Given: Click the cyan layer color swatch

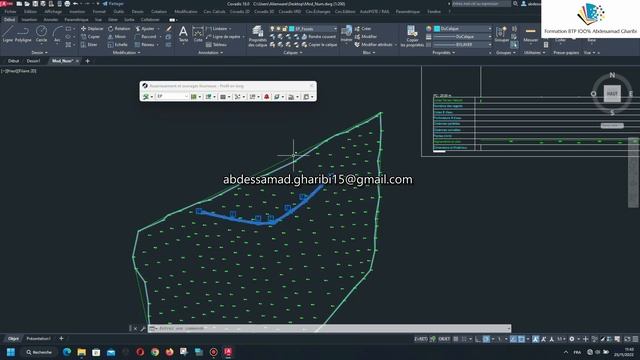Looking at the screenshot, I should click(x=291, y=29).
